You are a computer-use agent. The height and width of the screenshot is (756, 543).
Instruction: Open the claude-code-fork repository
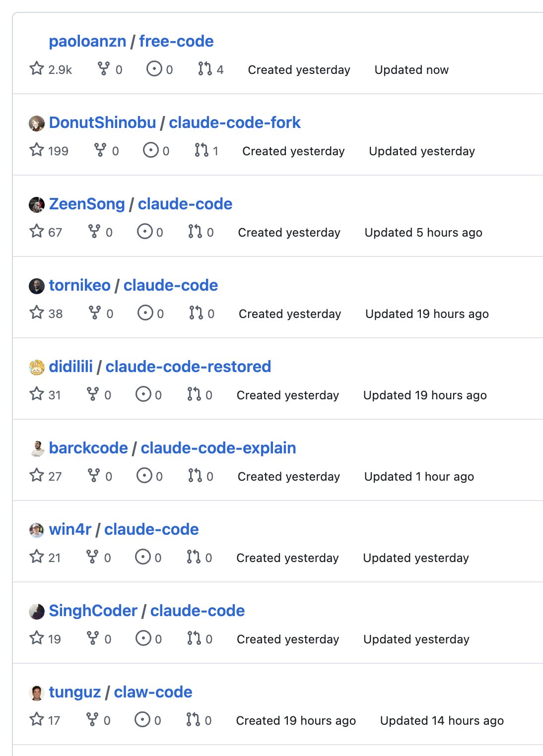tap(234, 123)
